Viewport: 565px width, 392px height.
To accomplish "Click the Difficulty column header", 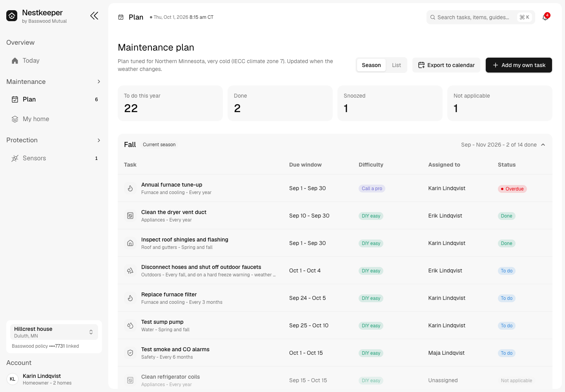I will pyautogui.click(x=371, y=165).
